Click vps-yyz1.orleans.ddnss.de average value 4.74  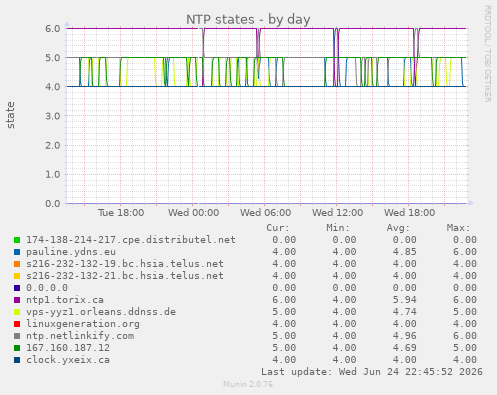click(404, 312)
